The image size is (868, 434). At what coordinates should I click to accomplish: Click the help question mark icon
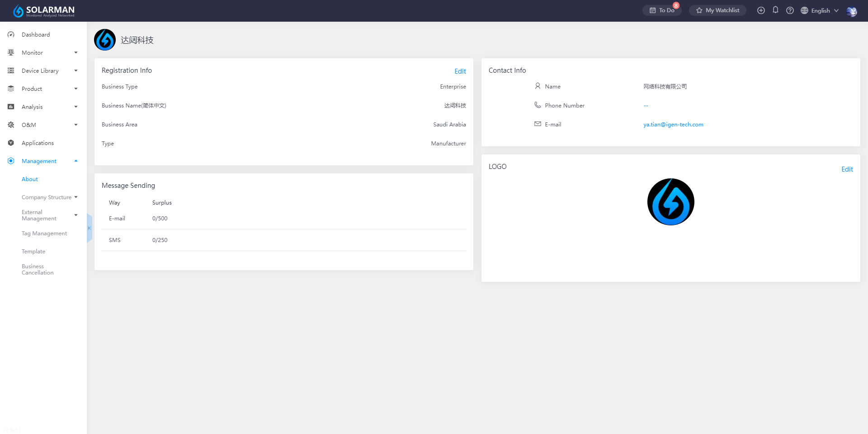[x=790, y=10]
